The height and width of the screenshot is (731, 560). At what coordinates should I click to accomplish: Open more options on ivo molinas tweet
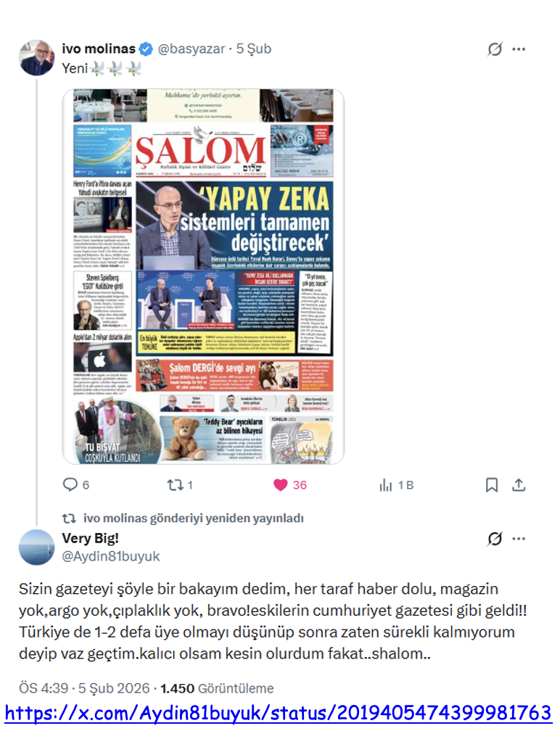click(519, 49)
